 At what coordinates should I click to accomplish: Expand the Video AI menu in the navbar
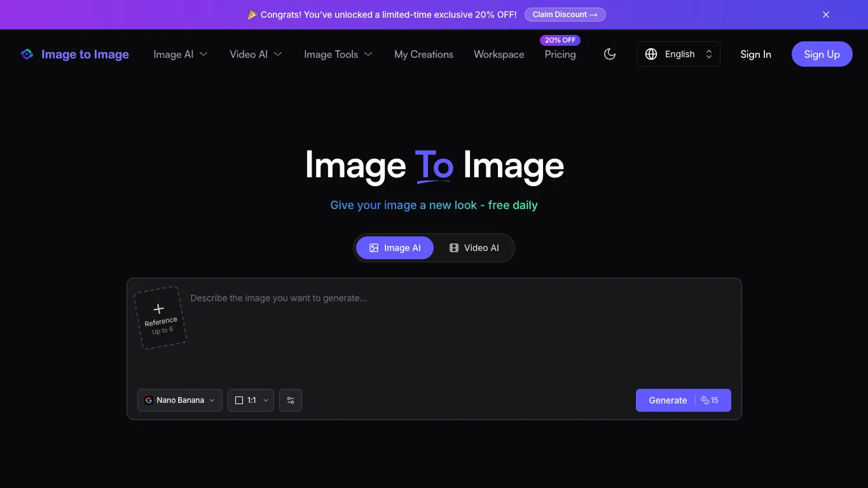pos(256,55)
